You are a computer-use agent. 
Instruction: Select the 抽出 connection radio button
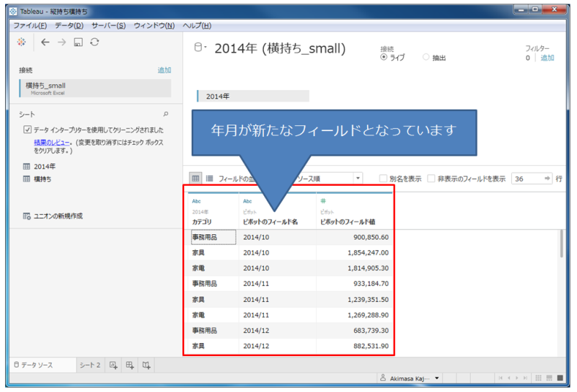click(x=426, y=57)
